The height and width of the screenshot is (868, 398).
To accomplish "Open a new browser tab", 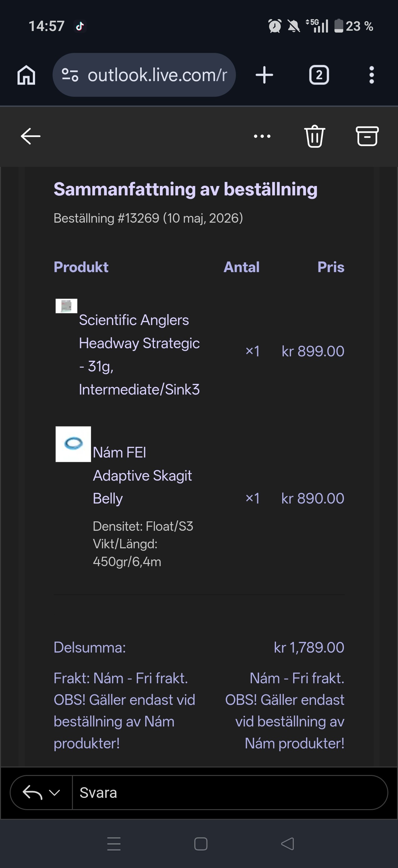I will (x=264, y=75).
